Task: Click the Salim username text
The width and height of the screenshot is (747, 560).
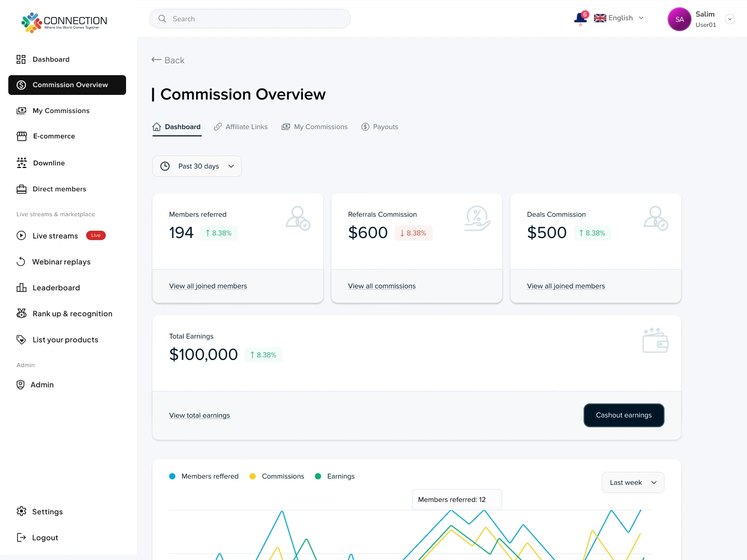Action: tap(705, 15)
